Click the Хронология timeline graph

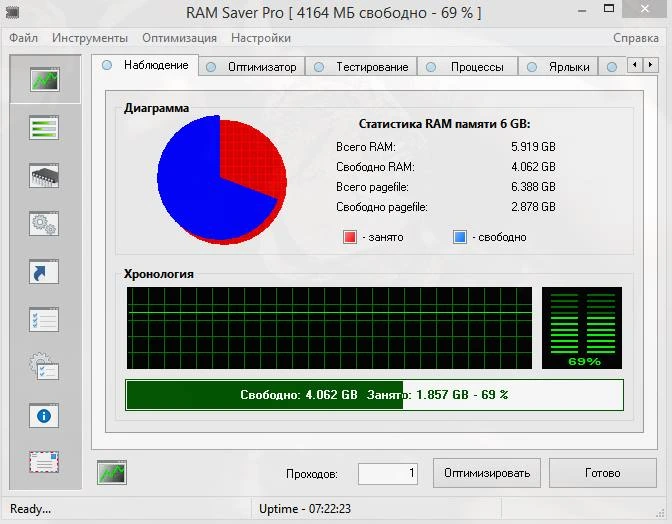coord(329,328)
